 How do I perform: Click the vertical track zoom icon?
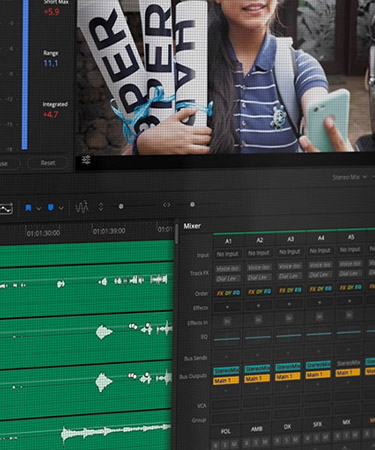pyautogui.click(x=101, y=207)
